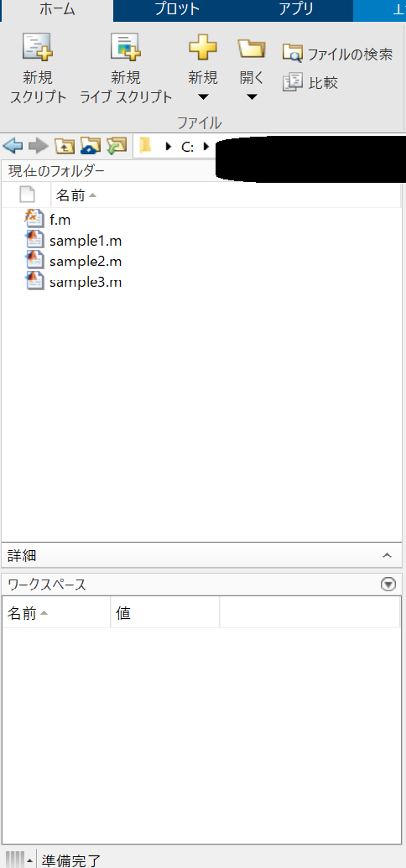
Task: Switch to the アプリ tab
Action: coord(296,9)
